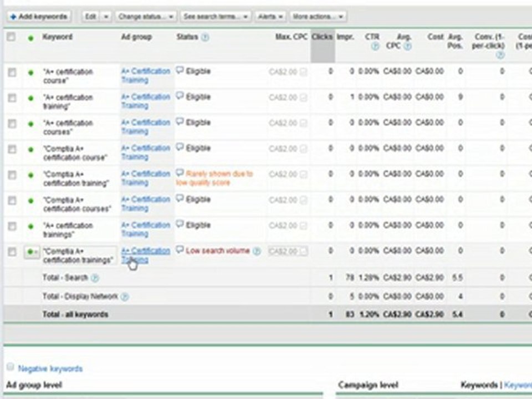Screen dimensions: 532x399
Task: Select checkbox for "Comptia A+ certification trainings" row
Action: coord(12,252)
